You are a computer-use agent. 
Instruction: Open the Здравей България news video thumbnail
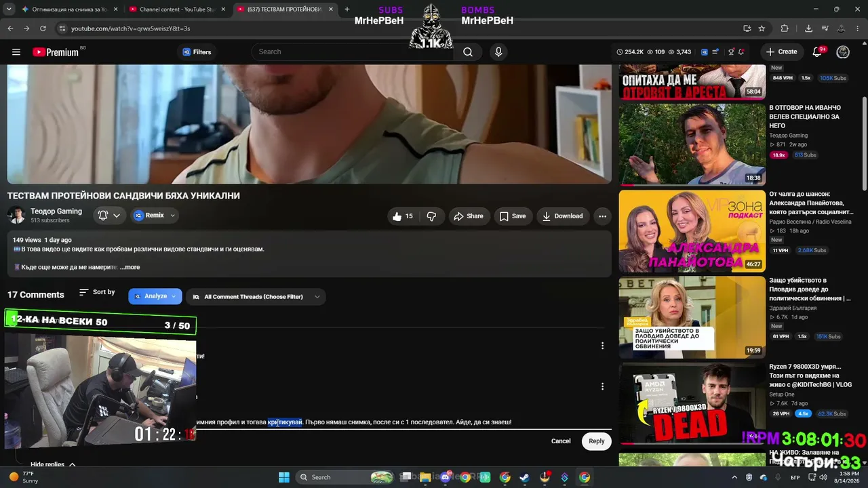point(692,317)
